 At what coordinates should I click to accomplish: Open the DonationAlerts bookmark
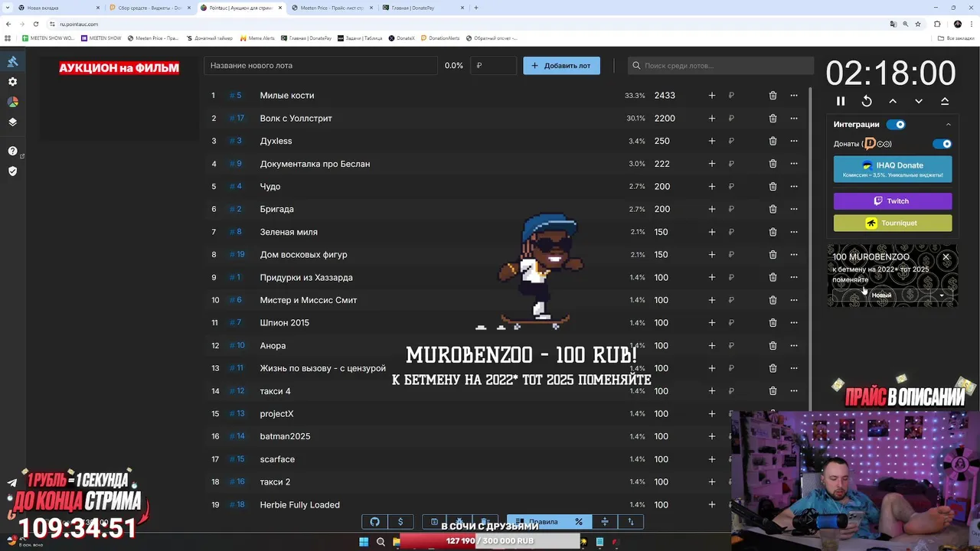tap(439, 38)
